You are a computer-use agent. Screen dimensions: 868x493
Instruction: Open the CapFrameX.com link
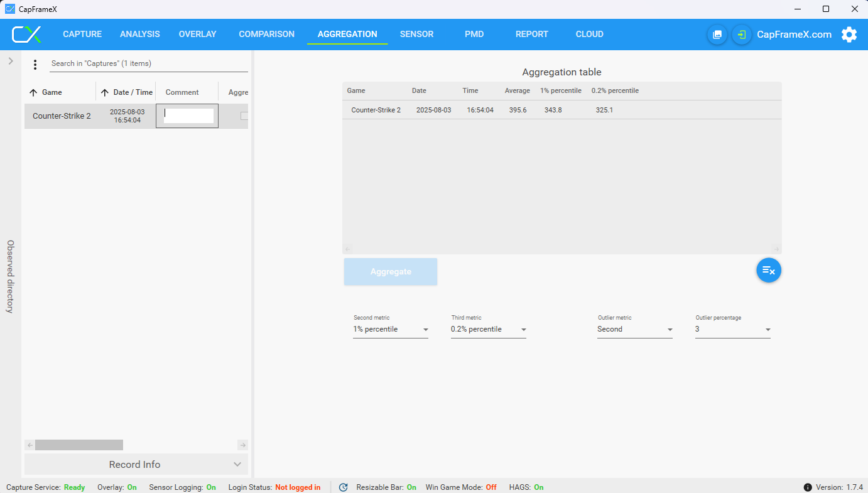(795, 35)
